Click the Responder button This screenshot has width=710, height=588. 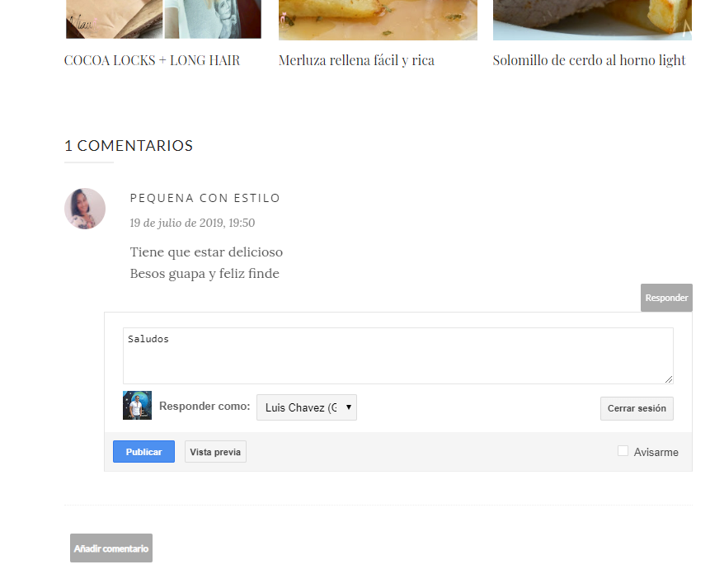pos(666,298)
